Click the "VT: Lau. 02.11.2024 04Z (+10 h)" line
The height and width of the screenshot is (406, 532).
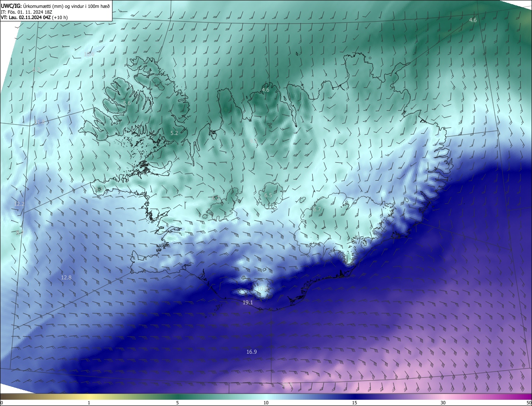pos(34,17)
